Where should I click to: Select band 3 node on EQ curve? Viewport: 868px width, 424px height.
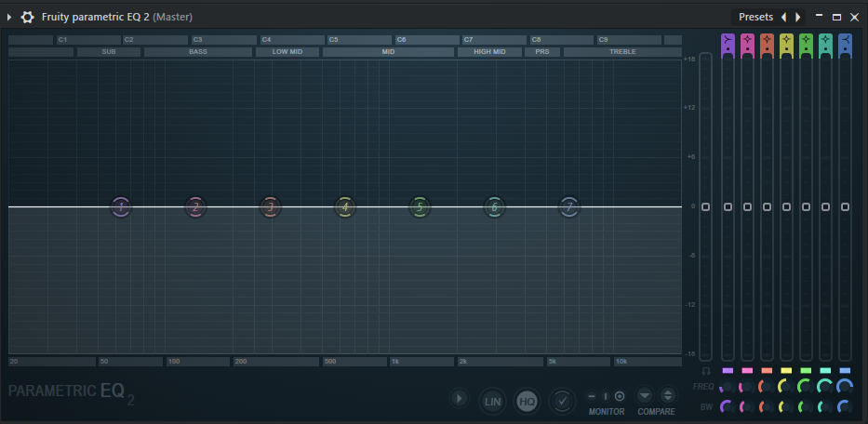[x=270, y=207]
